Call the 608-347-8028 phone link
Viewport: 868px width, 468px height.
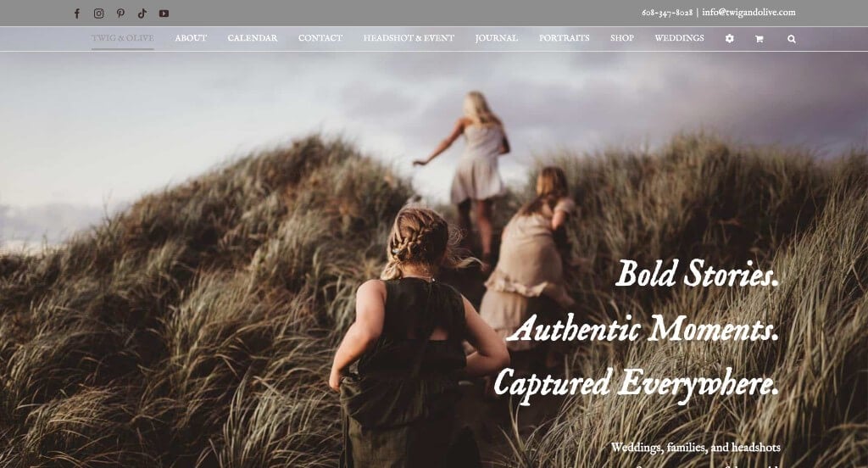667,13
